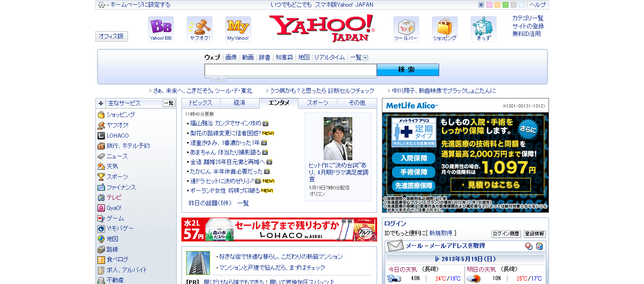This screenshot has height=284, width=644.
Task: Click the 旅行、ホテル予約 sidebar icon
Action: pos(101,146)
